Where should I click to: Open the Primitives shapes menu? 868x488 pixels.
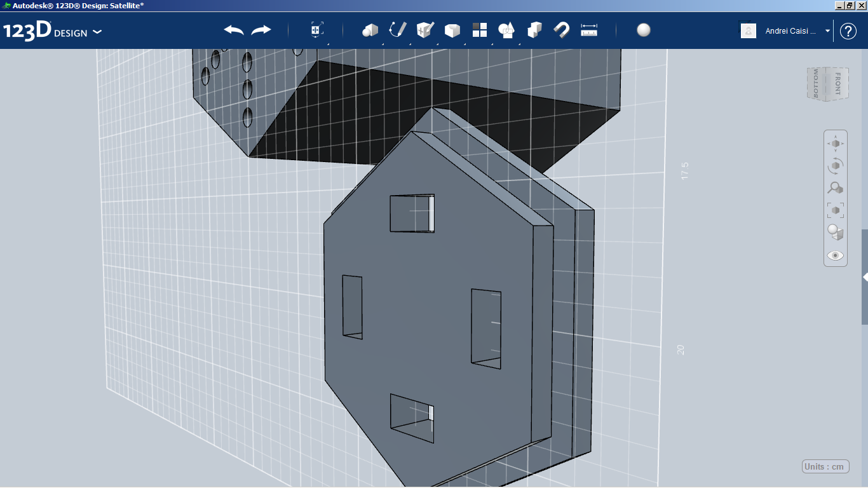[370, 30]
